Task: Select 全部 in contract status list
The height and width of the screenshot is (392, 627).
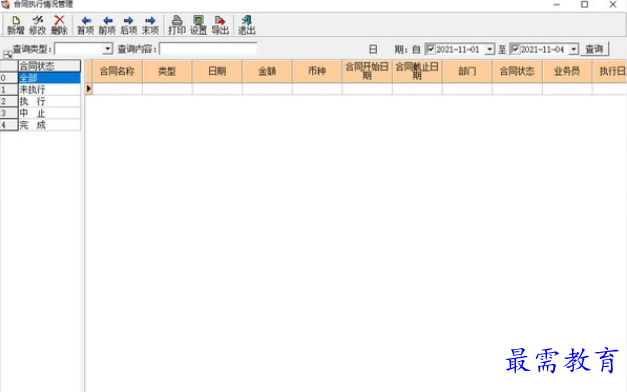Action: click(49, 78)
